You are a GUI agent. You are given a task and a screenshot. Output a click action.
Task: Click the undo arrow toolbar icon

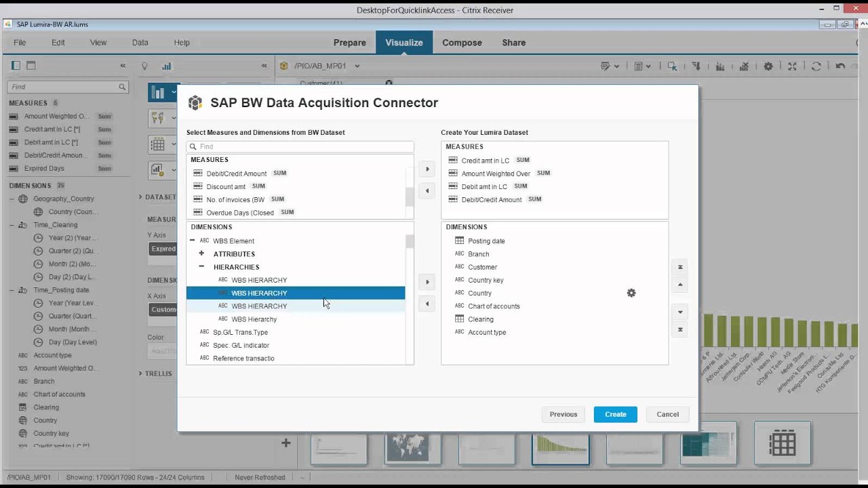point(840,66)
